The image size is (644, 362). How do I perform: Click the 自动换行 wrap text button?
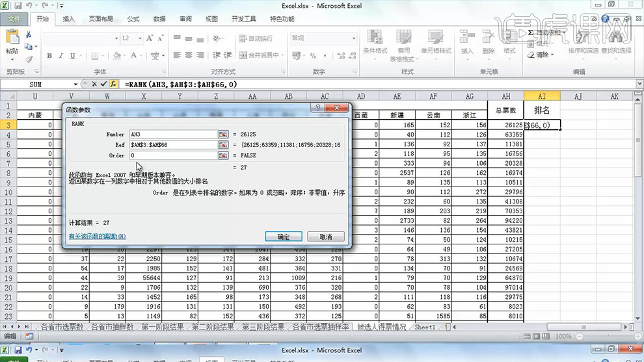(x=256, y=38)
